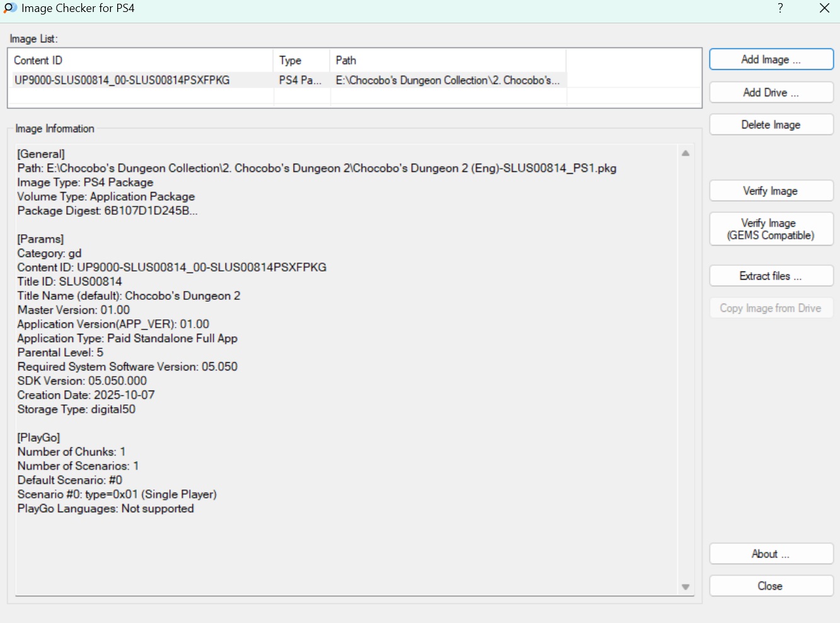Image resolution: width=840 pixels, height=623 pixels.
Task: Click the Copy Image from Drive button
Action: (x=771, y=308)
